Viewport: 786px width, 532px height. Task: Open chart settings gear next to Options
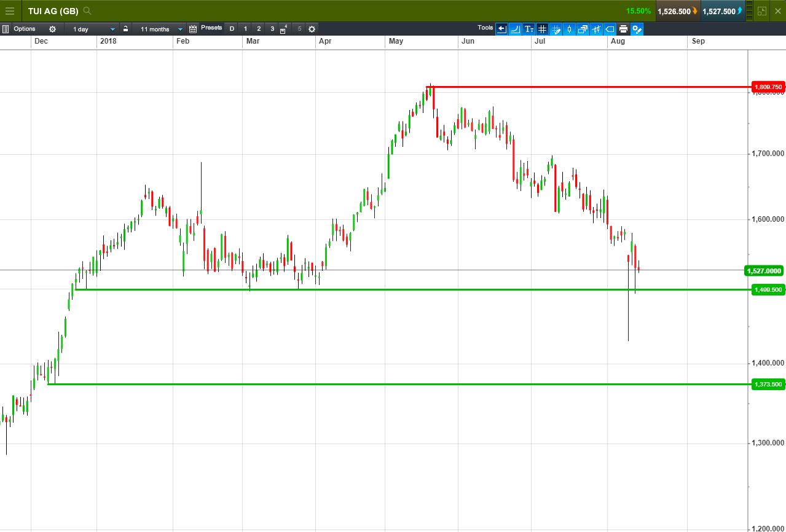[x=52, y=29]
